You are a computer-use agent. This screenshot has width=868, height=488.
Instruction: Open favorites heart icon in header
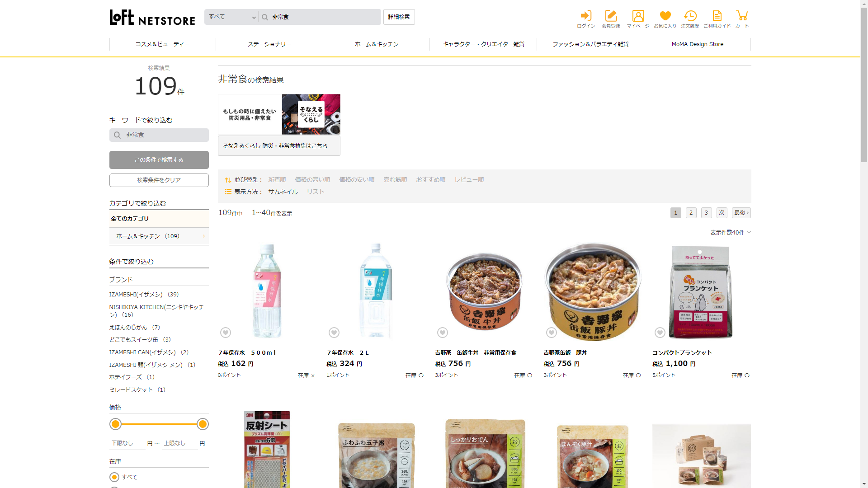(x=665, y=17)
